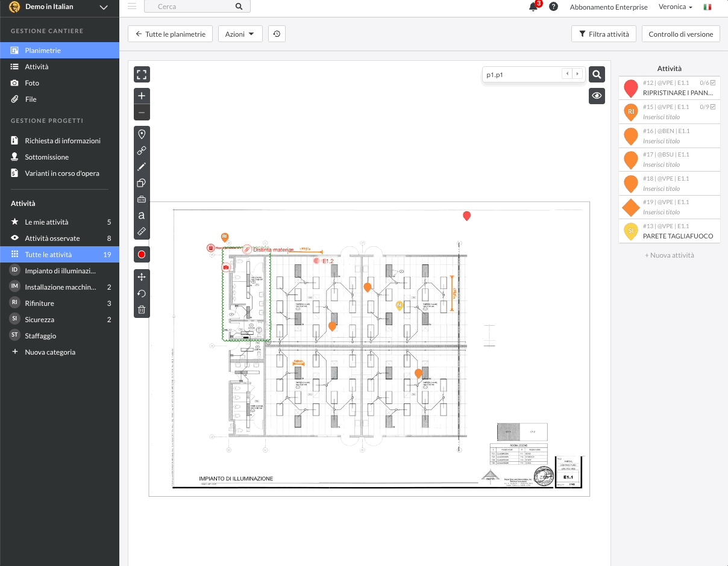Toggle checklist icon on task #15
Viewport: 728px width, 566px height.
(713, 107)
